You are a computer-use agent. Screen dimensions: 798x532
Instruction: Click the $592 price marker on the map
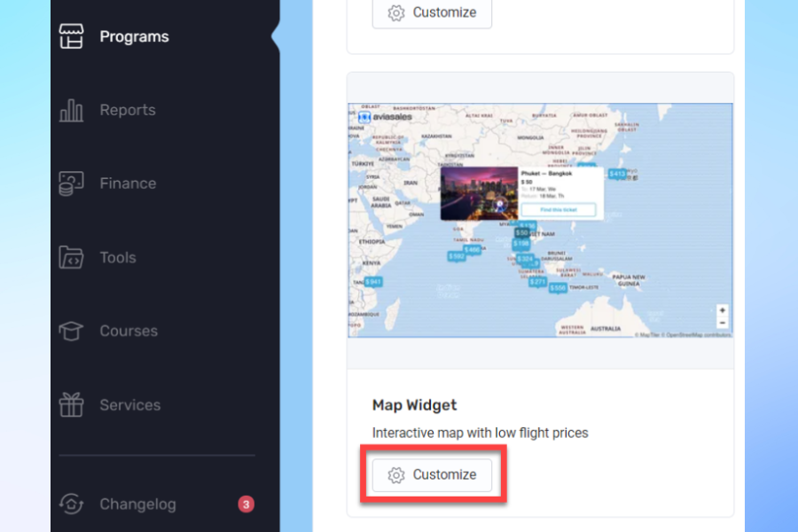tap(456, 256)
